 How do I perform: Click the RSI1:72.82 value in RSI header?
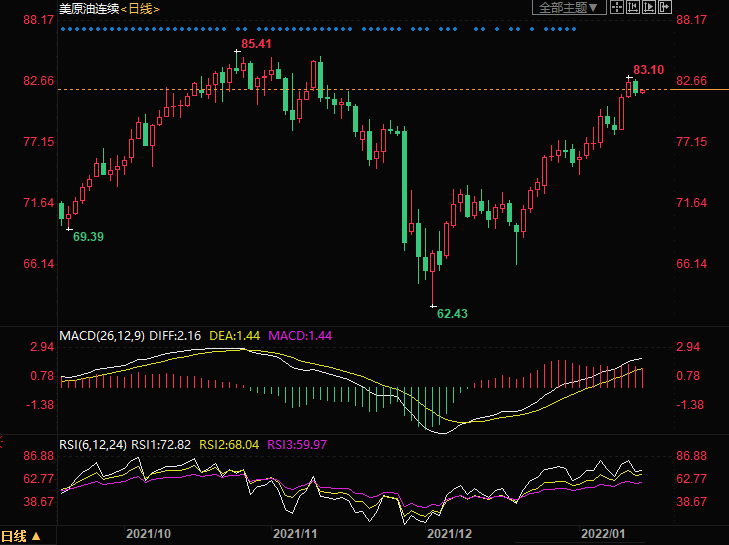point(166,445)
